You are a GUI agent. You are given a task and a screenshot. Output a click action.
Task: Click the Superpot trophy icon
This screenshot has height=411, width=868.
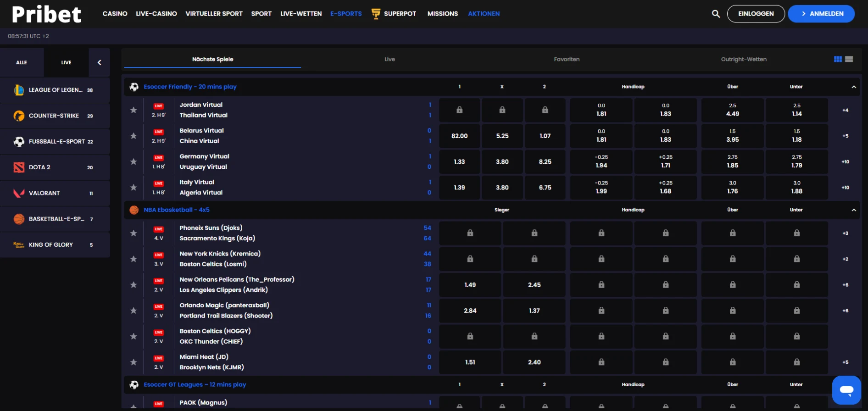pos(376,14)
